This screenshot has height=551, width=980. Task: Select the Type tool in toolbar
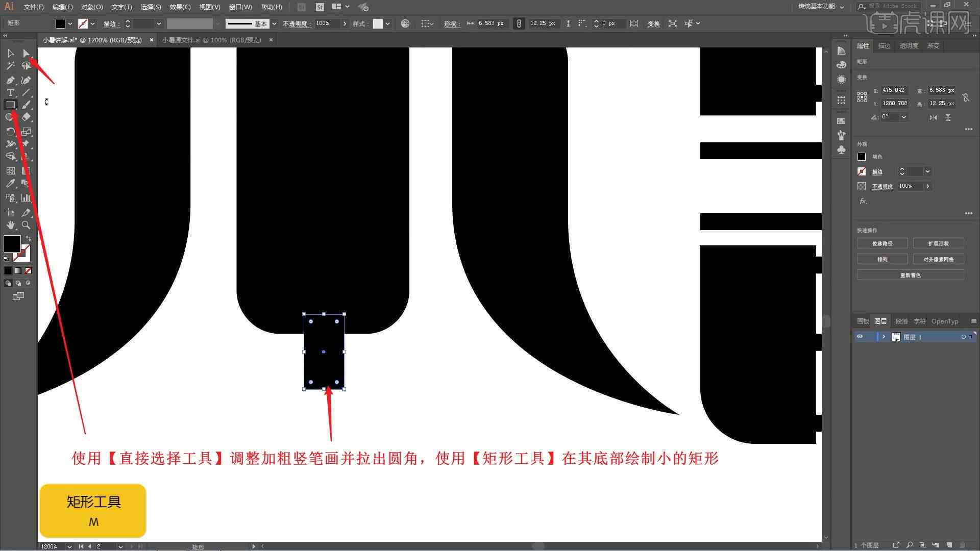coord(9,92)
